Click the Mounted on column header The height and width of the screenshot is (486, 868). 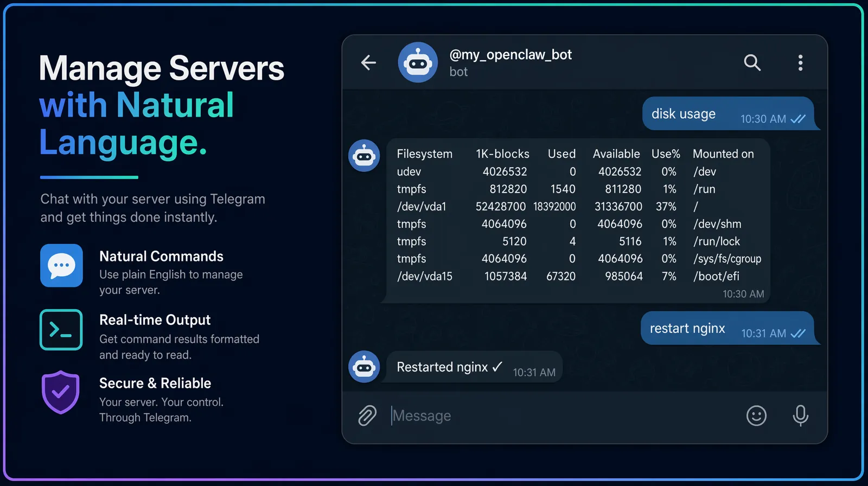pyautogui.click(x=723, y=154)
